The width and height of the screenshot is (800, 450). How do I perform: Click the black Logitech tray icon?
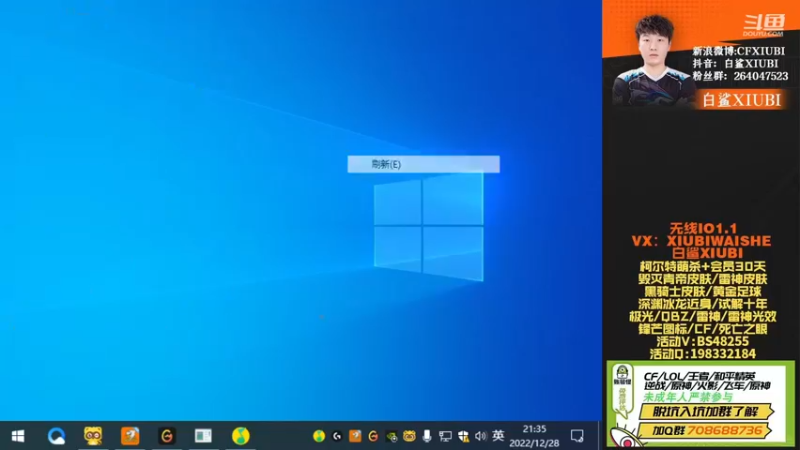tap(337, 436)
